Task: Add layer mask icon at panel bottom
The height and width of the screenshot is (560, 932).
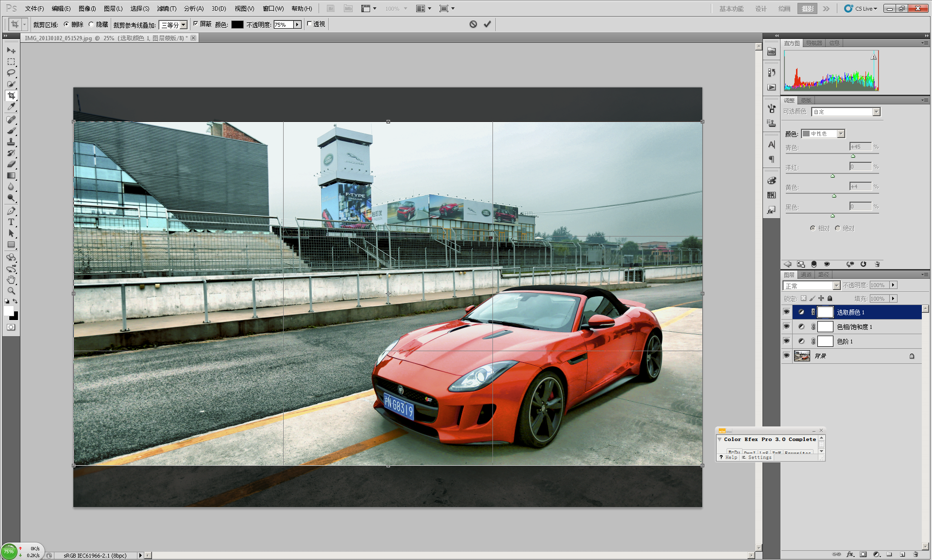Action: (x=863, y=554)
